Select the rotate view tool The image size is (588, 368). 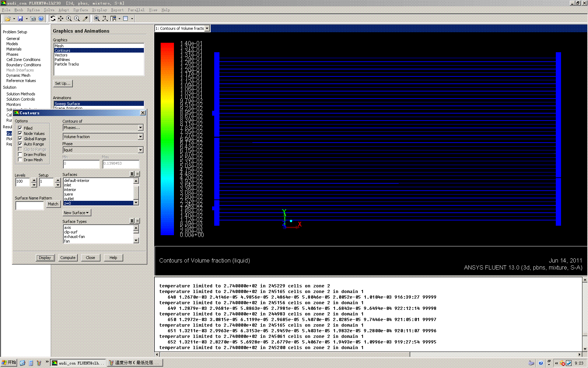(x=53, y=19)
